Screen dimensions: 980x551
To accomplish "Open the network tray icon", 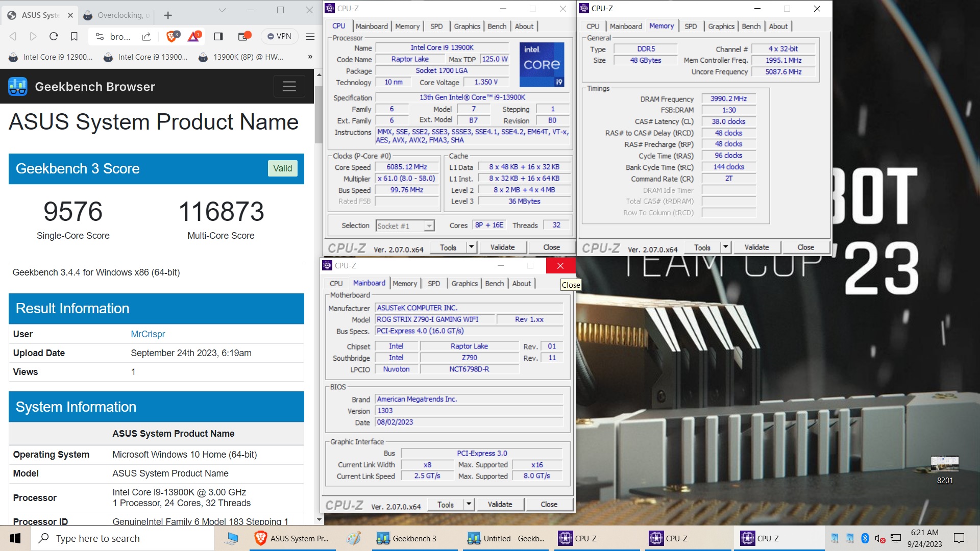I will [896, 538].
